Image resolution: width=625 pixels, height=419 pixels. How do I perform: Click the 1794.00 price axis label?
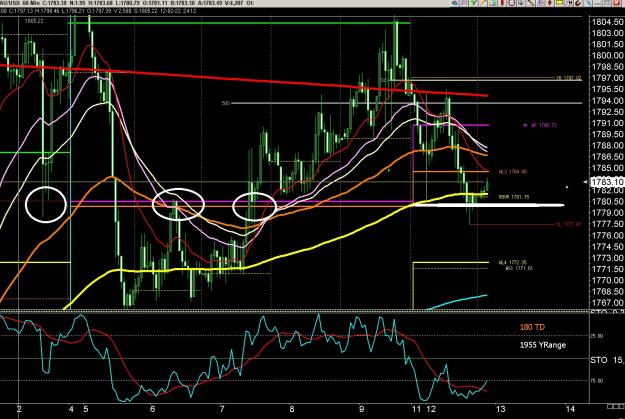607,100
